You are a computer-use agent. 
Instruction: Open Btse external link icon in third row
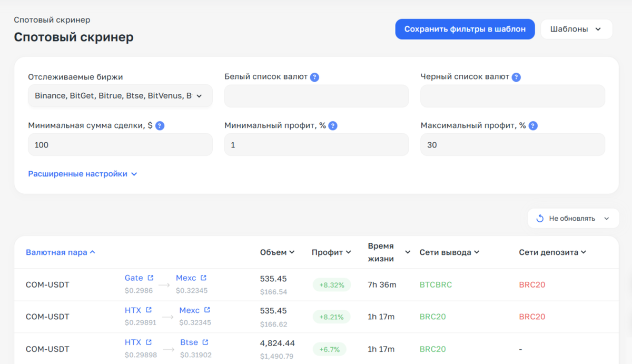click(x=205, y=342)
